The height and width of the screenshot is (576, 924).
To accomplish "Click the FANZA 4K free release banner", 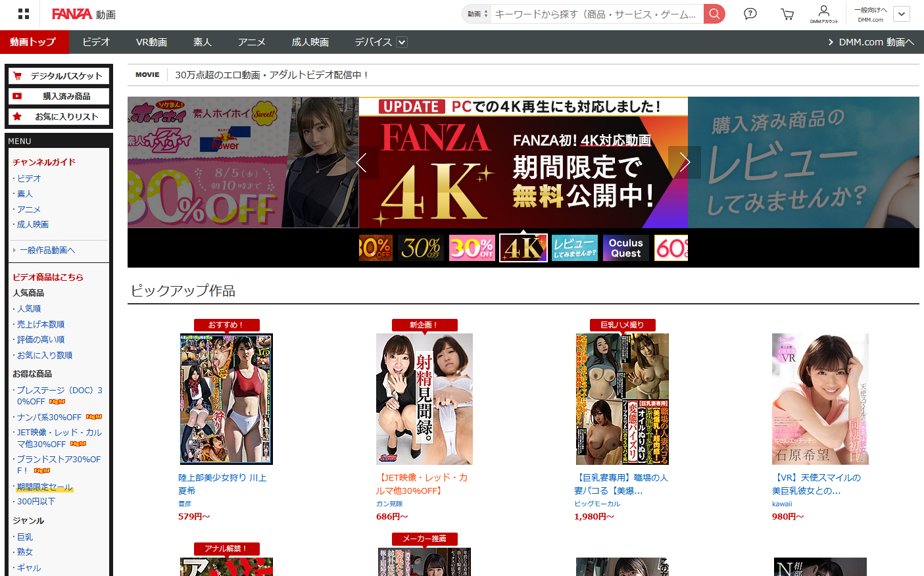I will (523, 162).
